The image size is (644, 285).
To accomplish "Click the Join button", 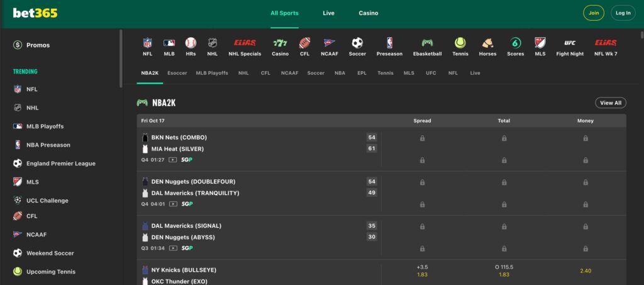I will pos(593,13).
